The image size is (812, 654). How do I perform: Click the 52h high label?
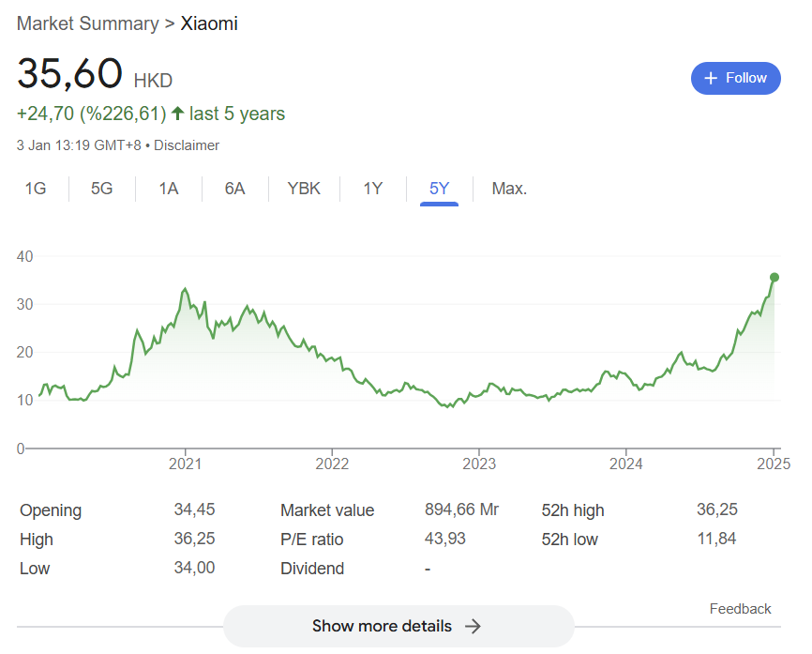pyautogui.click(x=573, y=510)
